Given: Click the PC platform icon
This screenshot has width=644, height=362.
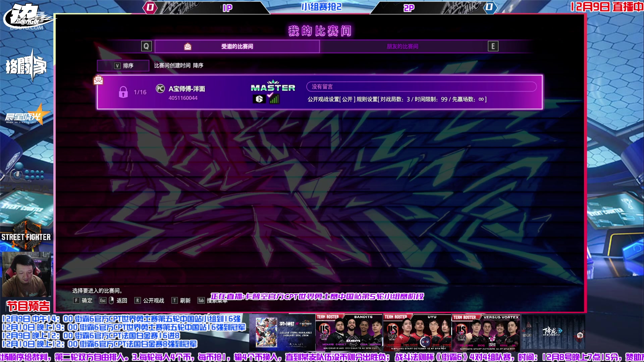Looking at the screenshot, I should tap(160, 88).
